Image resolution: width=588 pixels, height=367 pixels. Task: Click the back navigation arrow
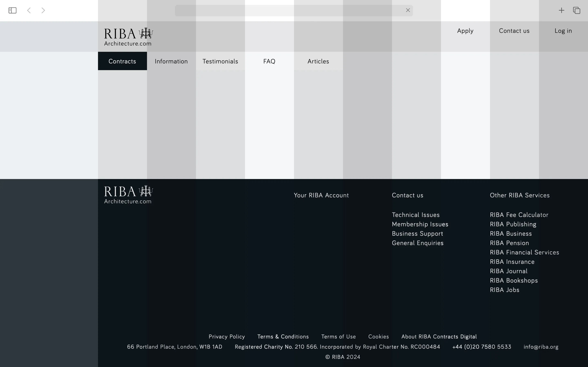pyautogui.click(x=29, y=10)
